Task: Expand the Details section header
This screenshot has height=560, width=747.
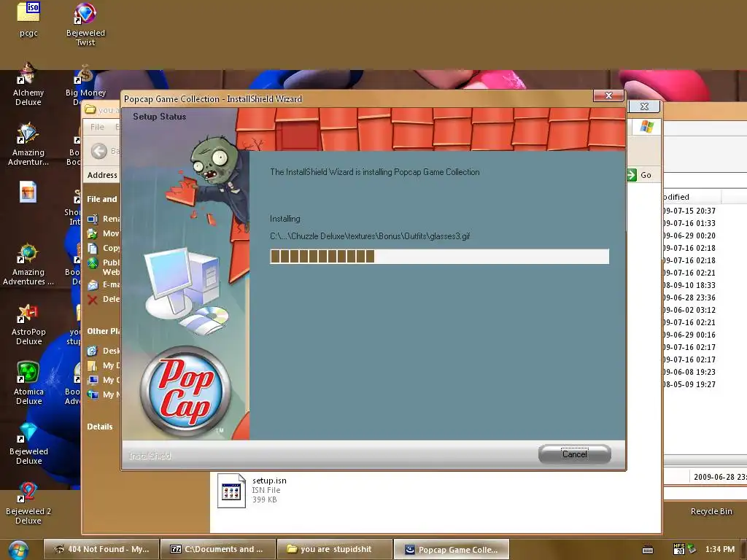Action: pyautogui.click(x=100, y=427)
